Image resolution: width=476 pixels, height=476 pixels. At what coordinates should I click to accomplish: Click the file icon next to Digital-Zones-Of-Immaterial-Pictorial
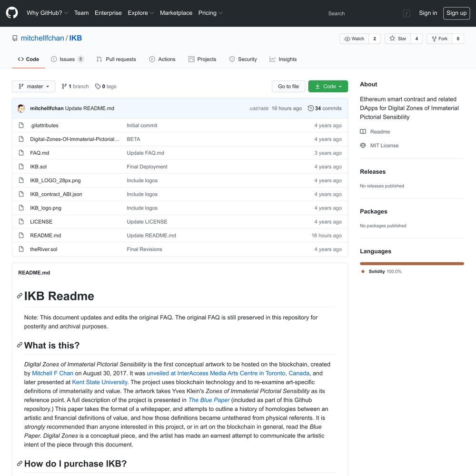21,139
